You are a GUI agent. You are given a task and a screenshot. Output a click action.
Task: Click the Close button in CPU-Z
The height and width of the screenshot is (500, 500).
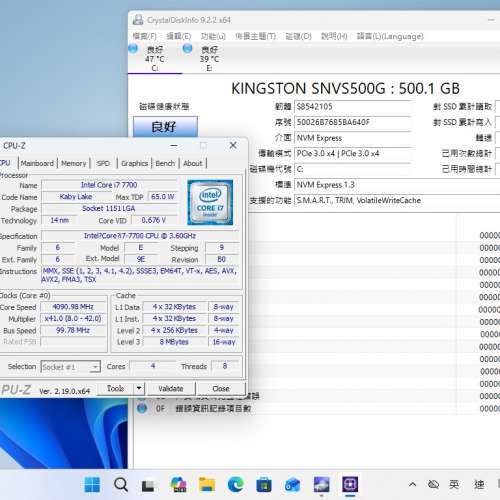(221, 388)
